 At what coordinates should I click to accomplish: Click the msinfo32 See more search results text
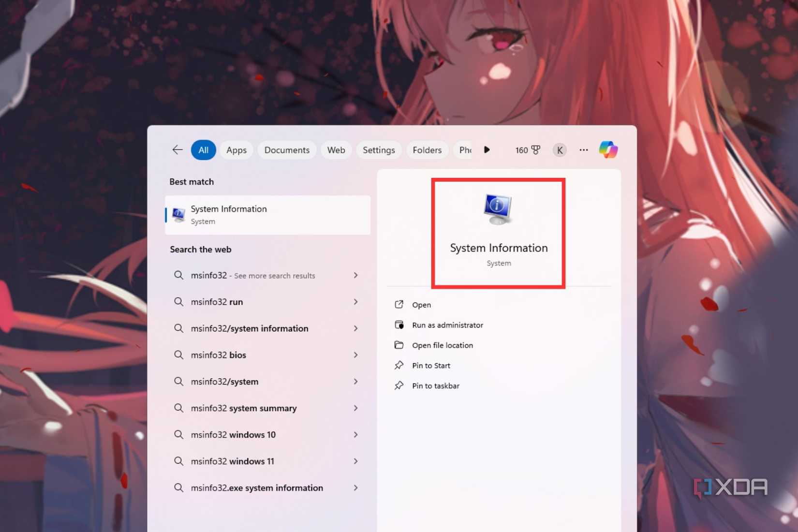253,275
